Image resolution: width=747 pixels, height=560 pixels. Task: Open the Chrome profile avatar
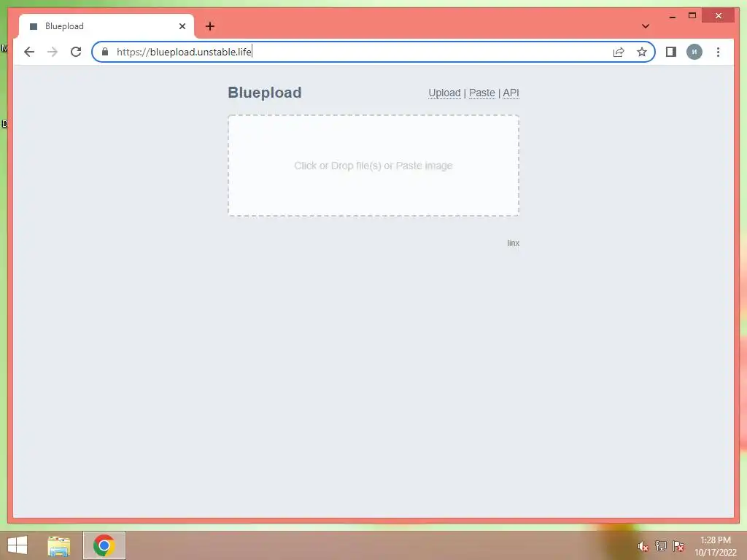click(x=694, y=52)
